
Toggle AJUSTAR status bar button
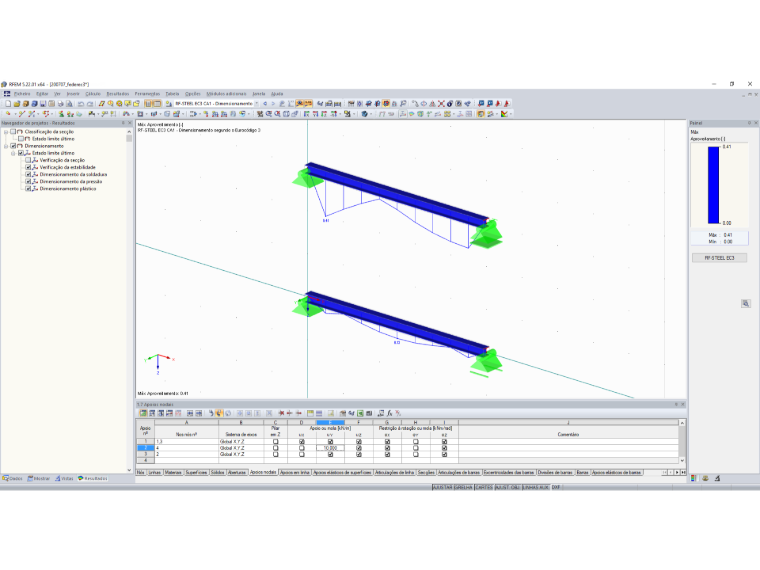click(x=443, y=488)
